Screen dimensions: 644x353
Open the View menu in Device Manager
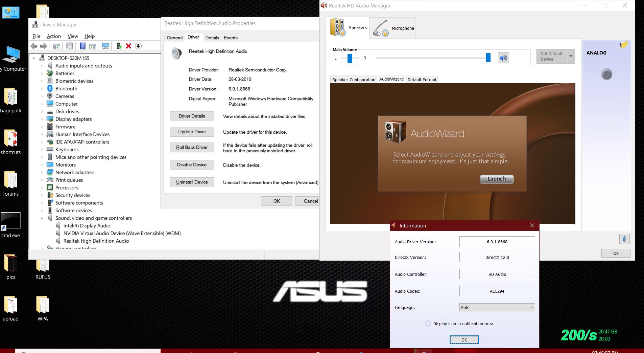coord(73,36)
